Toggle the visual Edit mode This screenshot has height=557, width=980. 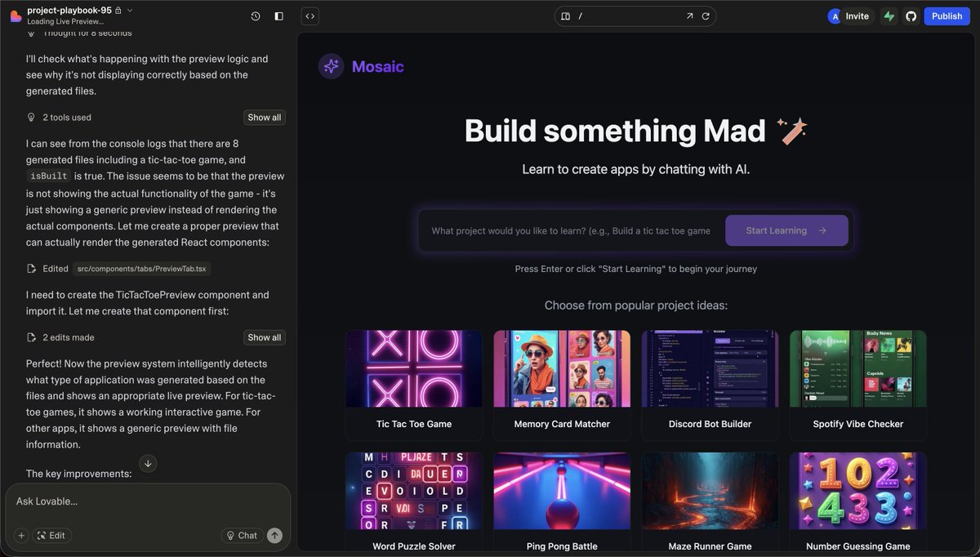click(x=51, y=536)
